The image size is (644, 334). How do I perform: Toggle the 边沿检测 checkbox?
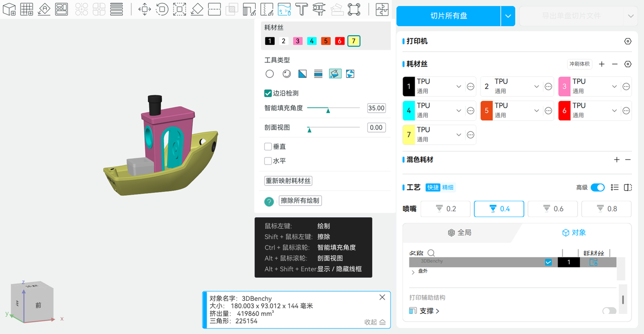[268, 93]
